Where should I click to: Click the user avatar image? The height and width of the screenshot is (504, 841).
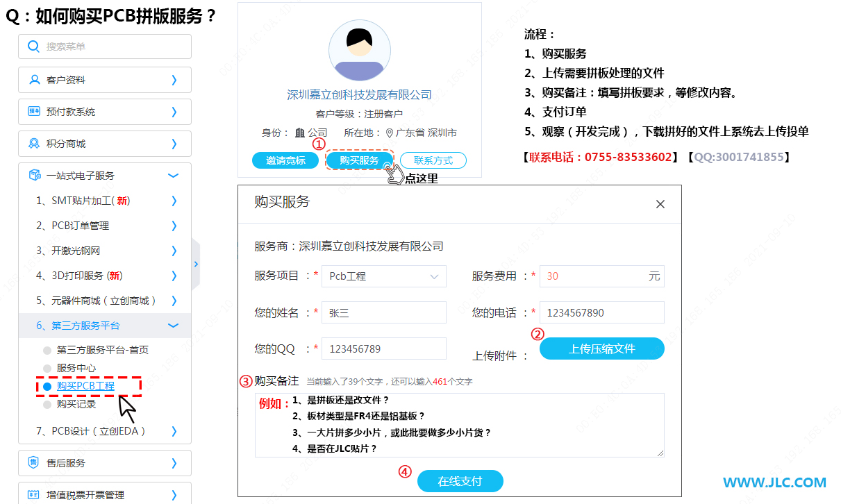359,51
